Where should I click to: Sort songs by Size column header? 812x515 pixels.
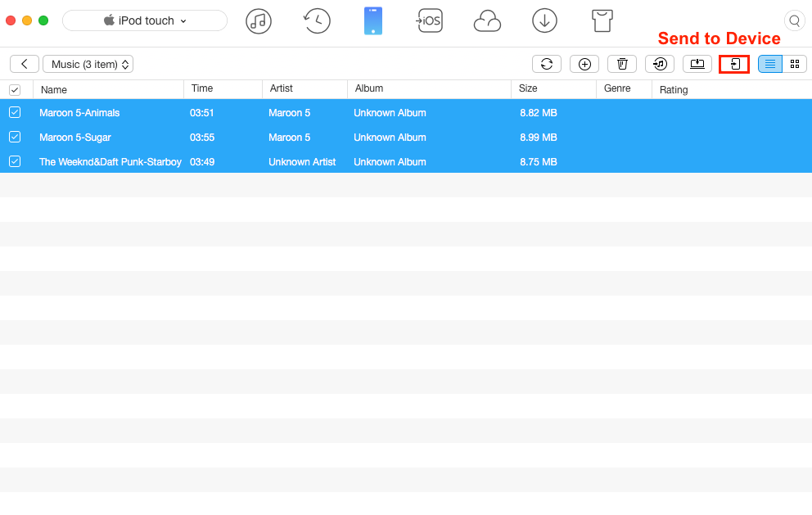[528, 88]
